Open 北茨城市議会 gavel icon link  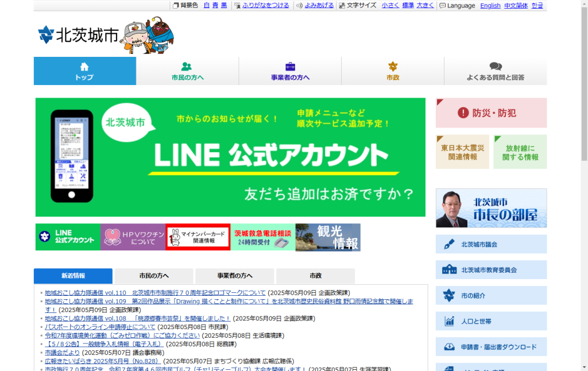pyautogui.click(x=450, y=244)
